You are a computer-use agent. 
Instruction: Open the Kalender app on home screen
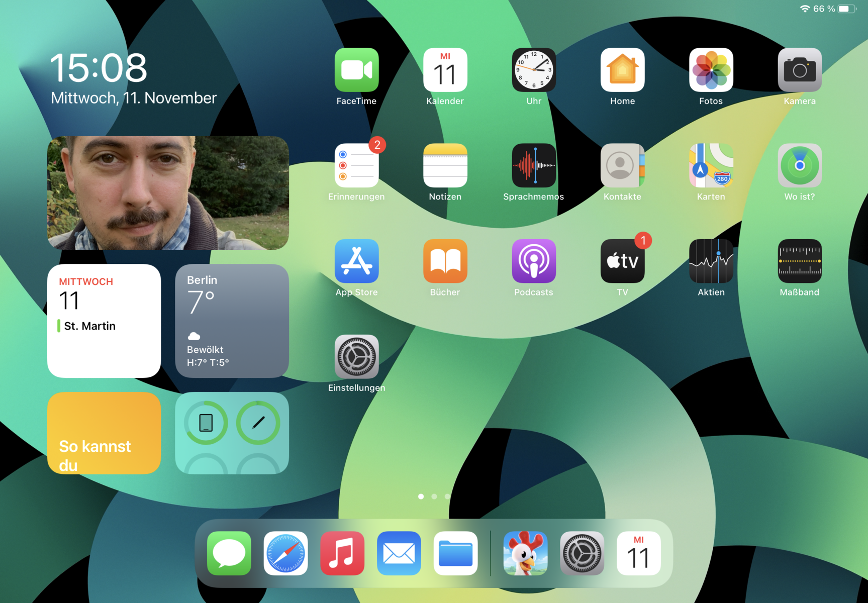(x=445, y=70)
